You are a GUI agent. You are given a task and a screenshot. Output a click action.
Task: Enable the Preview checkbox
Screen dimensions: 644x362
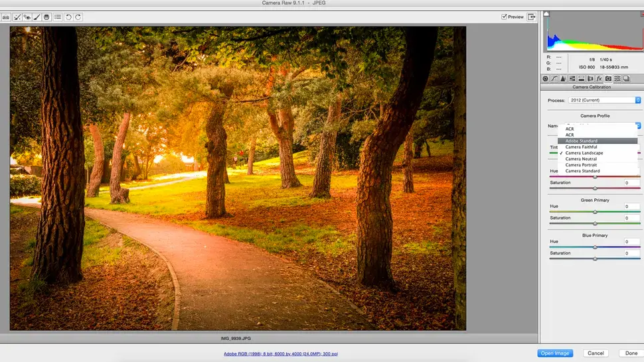(504, 17)
